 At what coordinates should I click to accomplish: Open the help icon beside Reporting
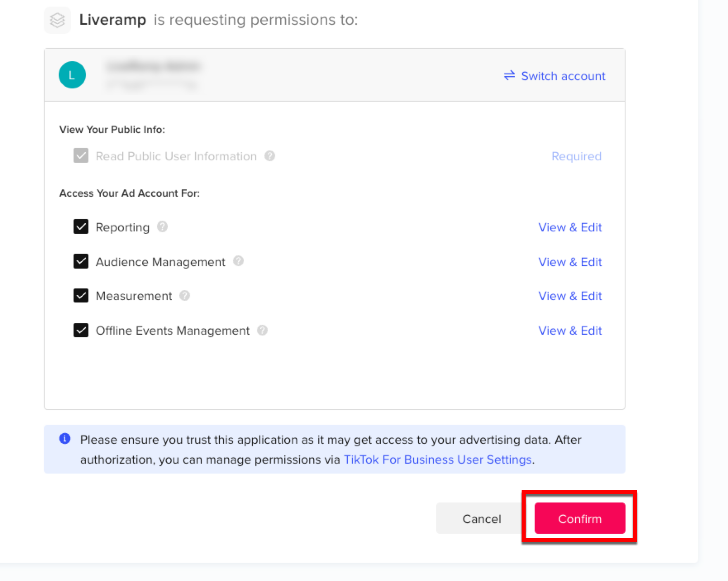162,226
